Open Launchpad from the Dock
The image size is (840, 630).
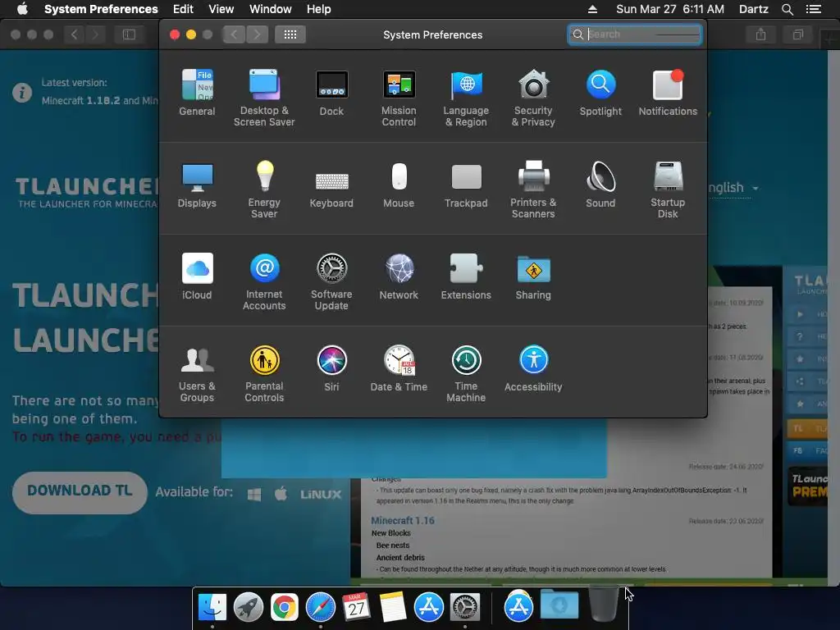[248, 607]
